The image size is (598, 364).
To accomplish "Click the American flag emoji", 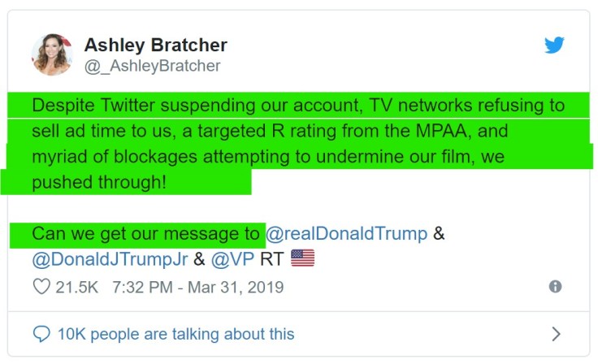I will point(302,259).
